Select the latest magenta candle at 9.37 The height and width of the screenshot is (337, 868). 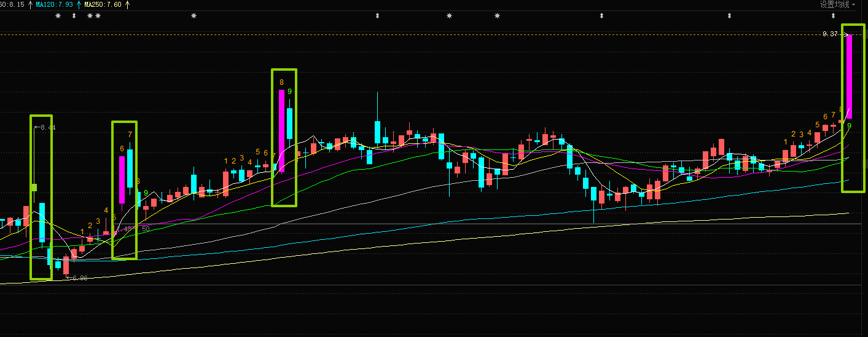click(849, 77)
